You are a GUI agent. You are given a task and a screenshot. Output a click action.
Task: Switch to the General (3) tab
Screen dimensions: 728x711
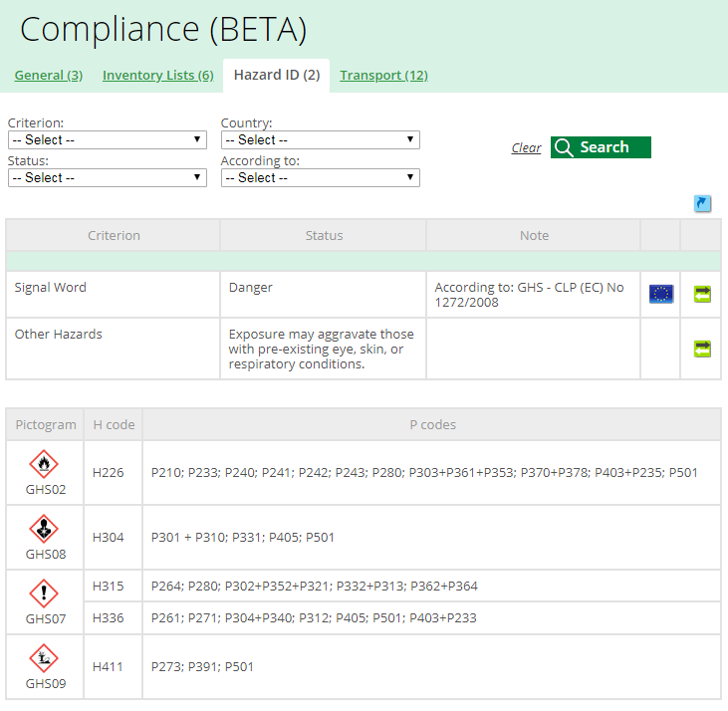point(49,76)
